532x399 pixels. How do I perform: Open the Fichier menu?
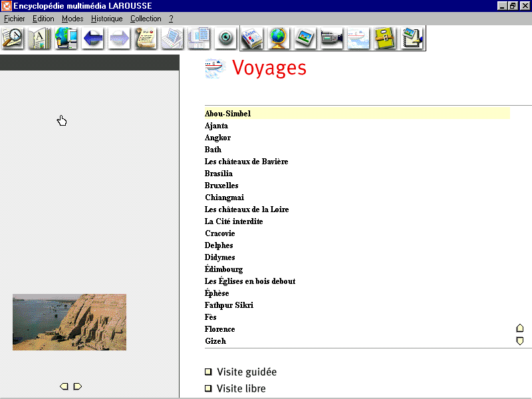coord(14,19)
